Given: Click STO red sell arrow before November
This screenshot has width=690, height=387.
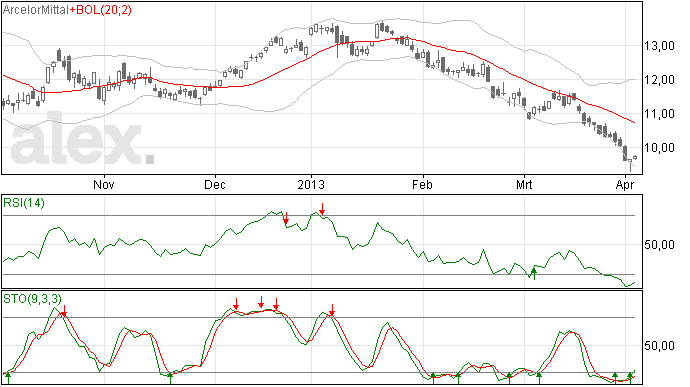Looking at the screenshot, I should coord(64,311).
